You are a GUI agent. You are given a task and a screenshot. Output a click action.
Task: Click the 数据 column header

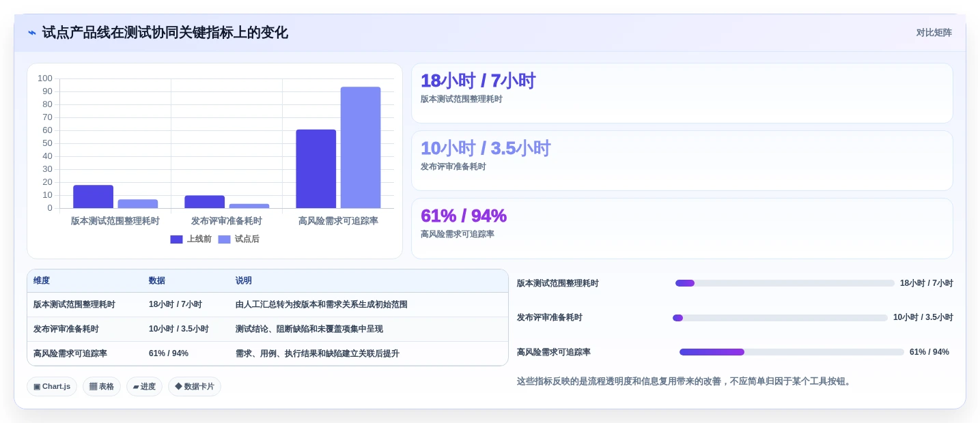click(157, 280)
